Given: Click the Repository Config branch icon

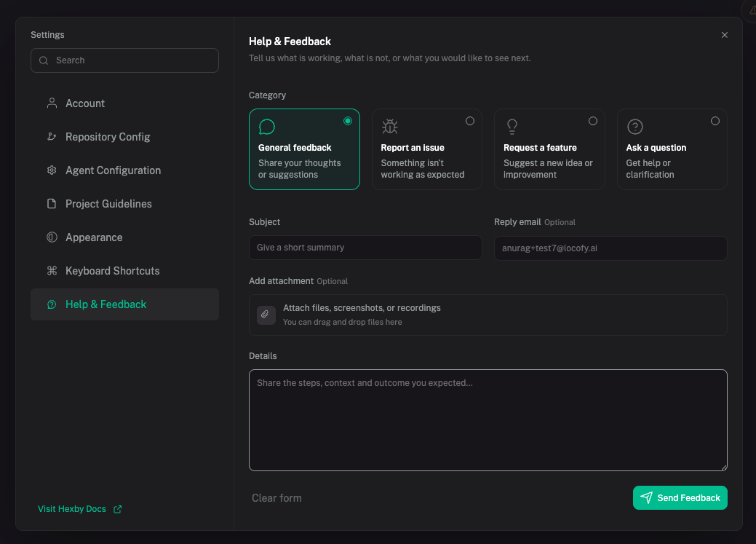Looking at the screenshot, I should (52, 137).
